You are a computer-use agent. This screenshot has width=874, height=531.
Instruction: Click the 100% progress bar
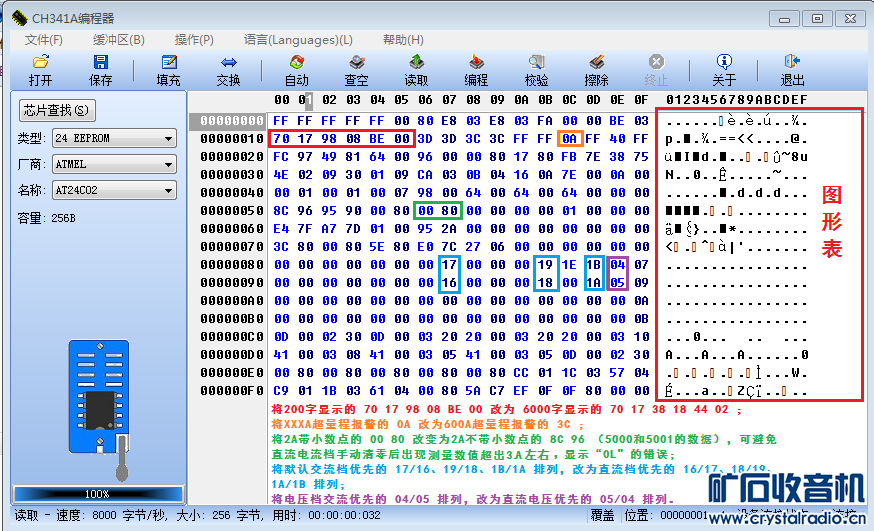(x=97, y=493)
